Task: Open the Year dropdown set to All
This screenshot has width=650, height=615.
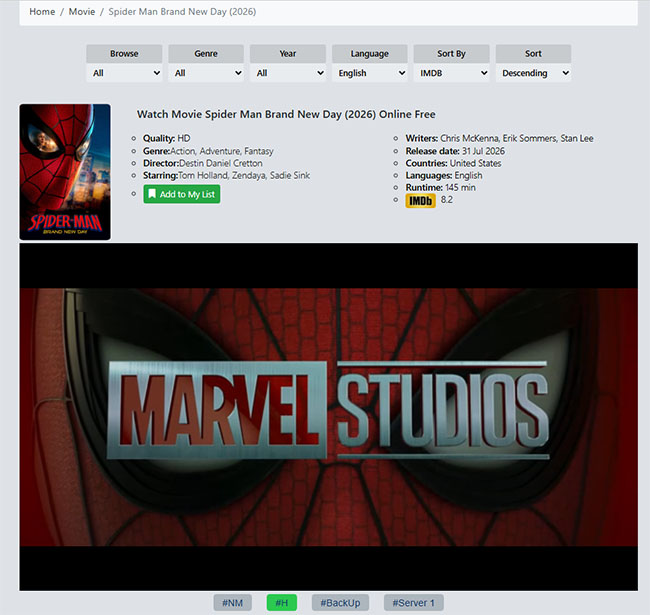Action: 288,73
